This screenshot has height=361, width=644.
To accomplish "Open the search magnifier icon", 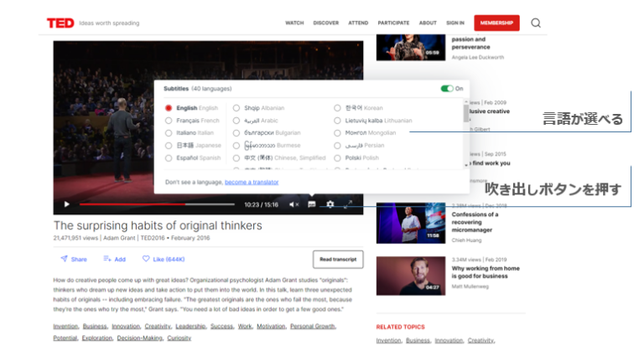I will click(536, 23).
